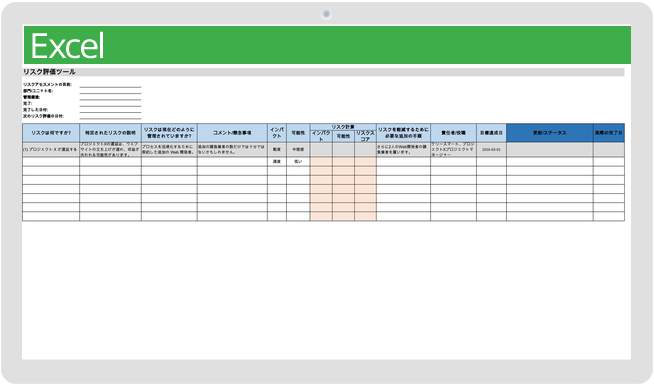Image resolution: width=654 pixels, height=385 pixels.
Task: Click the input line beside 部門/ユニット名
Action: [110, 92]
